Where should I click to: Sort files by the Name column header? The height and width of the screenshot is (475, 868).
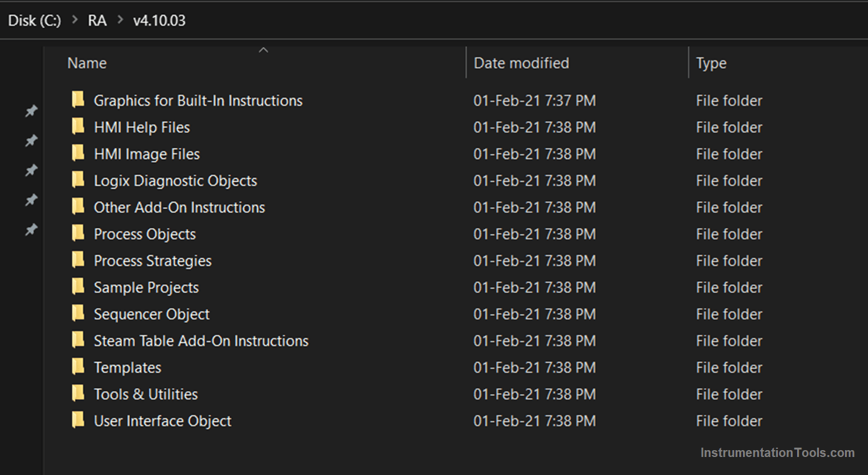pos(87,63)
